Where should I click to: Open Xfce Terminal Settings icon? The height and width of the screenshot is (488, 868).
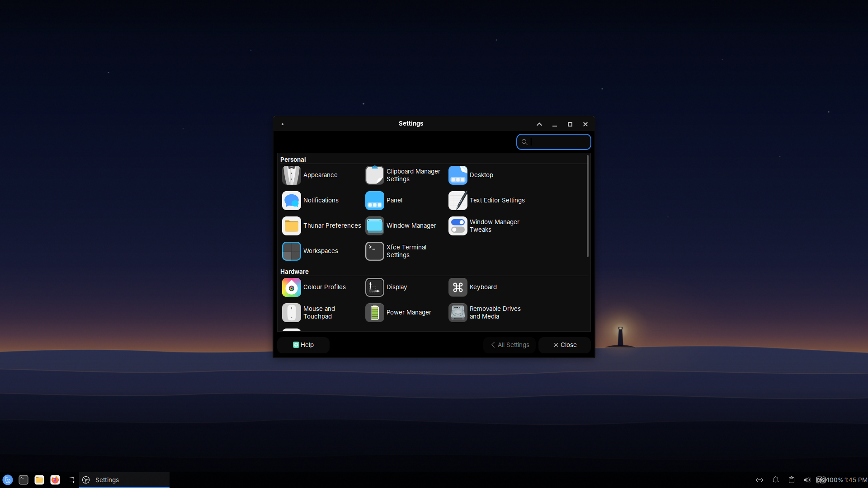click(374, 251)
